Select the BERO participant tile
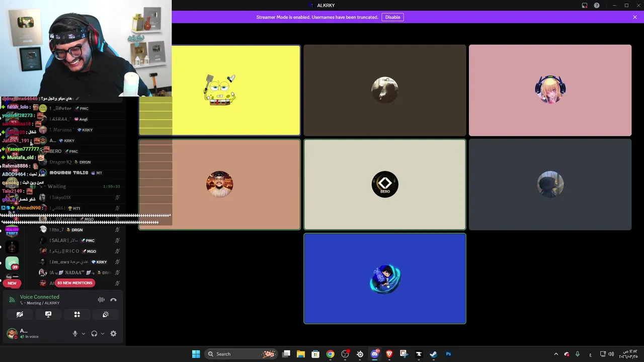This screenshot has height=362, width=644. pyautogui.click(x=385, y=185)
